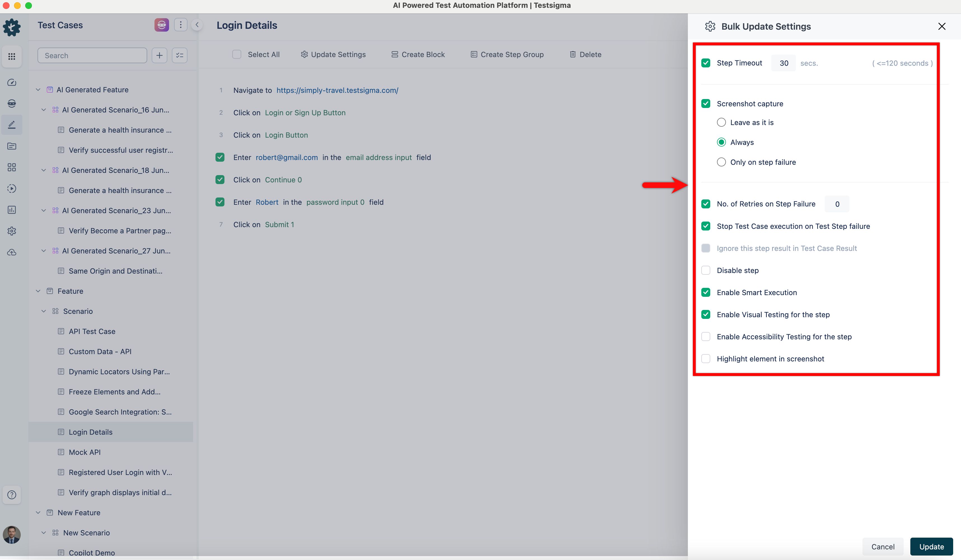The height and width of the screenshot is (560, 961).
Task: Enable the Disable step checkbox
Action: pos(706,270)
